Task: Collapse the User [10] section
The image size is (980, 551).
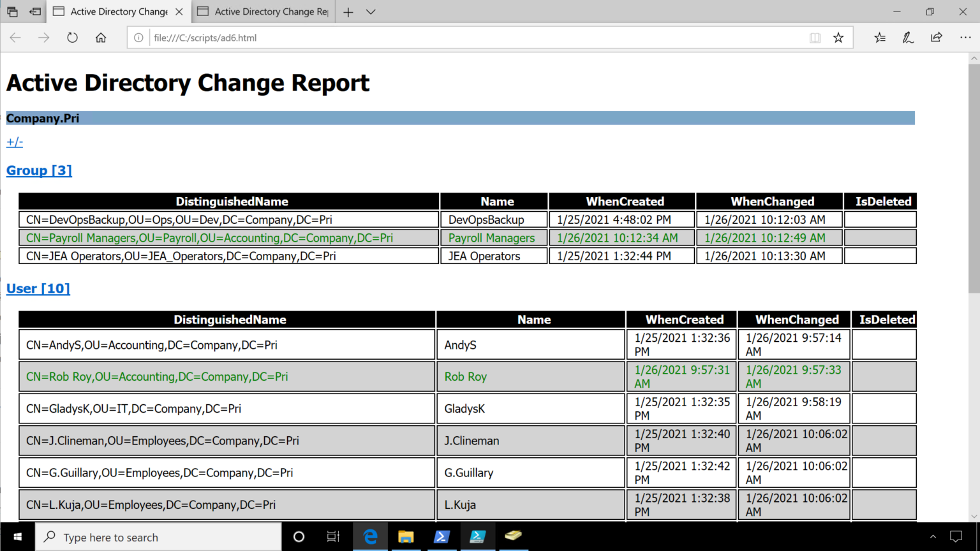Action: (x=38, y=288)
